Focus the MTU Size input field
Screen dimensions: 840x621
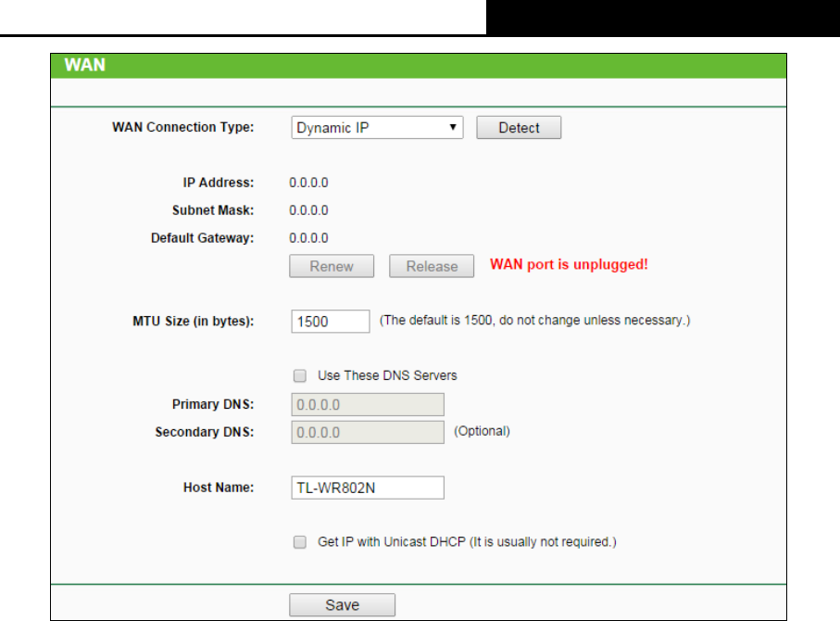click(x=331, y=322)
